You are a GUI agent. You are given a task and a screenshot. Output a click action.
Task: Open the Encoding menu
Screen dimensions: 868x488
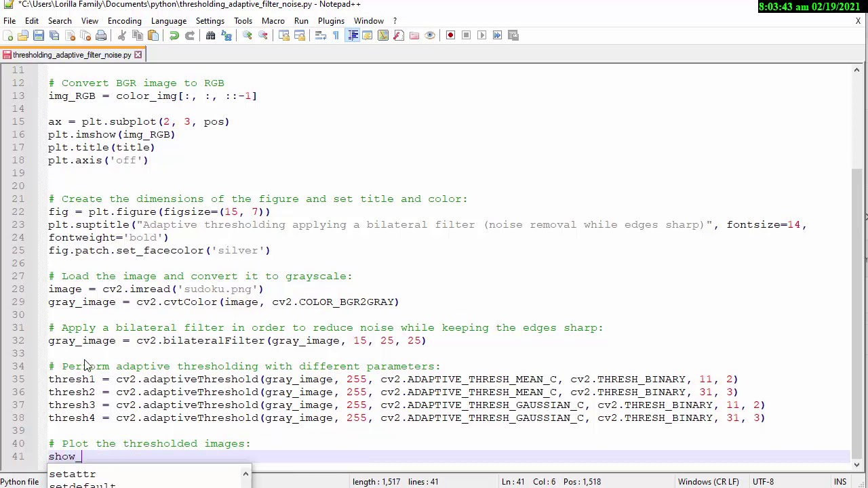(x=125, y=21)
